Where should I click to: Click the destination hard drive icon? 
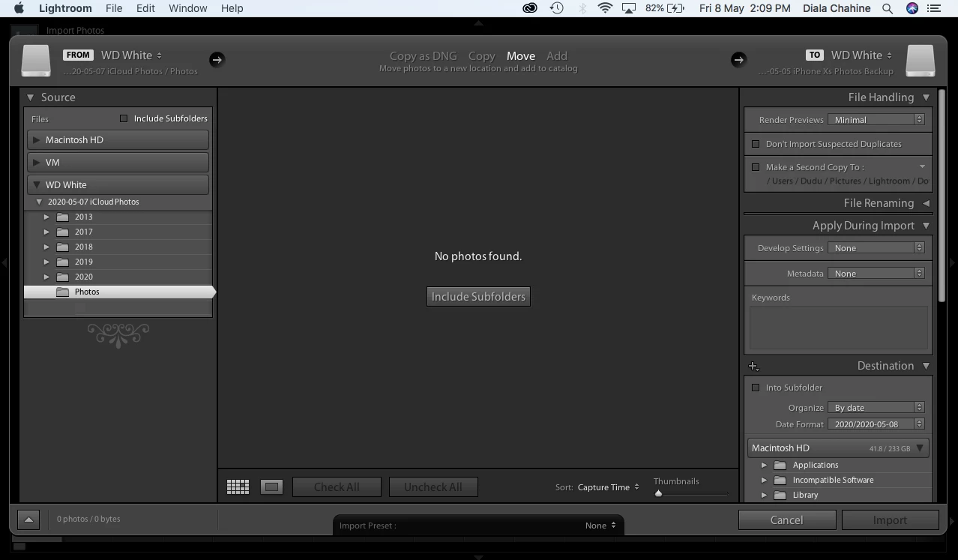point(921,61)
